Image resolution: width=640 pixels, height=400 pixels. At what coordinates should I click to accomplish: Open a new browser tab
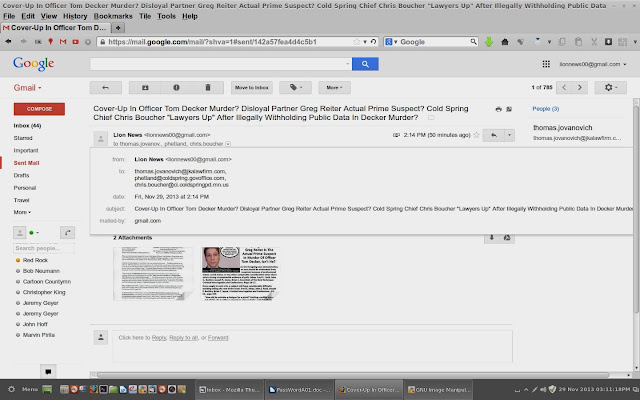118,28
